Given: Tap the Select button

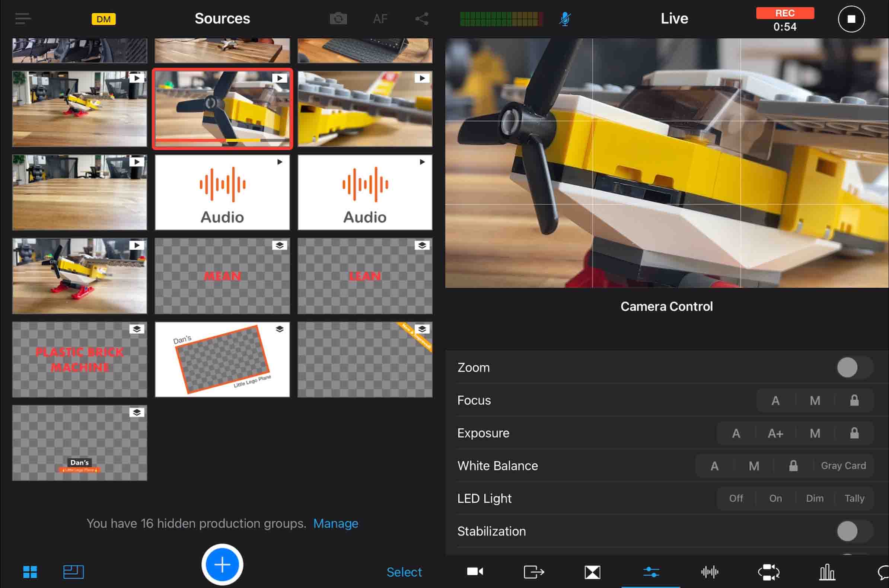Looking at the screenshot, I should point(404,572).
